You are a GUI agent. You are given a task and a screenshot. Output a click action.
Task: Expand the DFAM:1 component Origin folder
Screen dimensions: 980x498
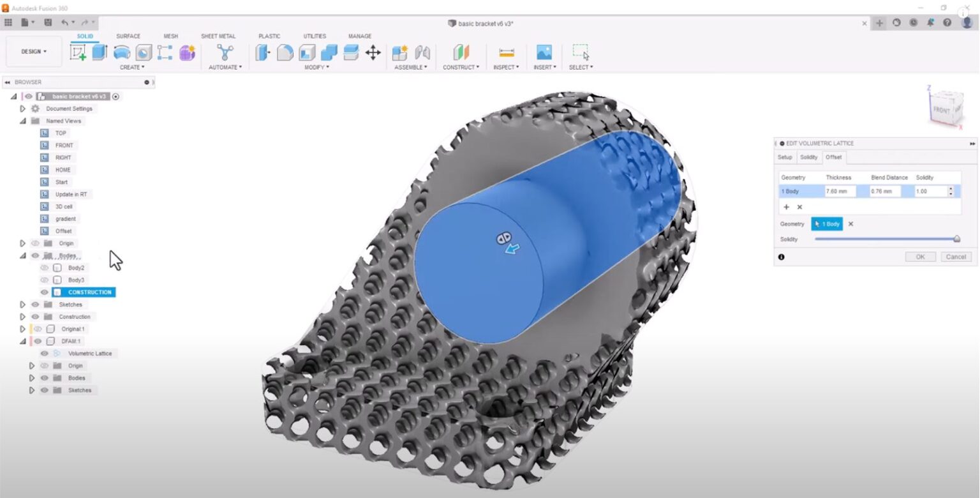tap(31, 365)
